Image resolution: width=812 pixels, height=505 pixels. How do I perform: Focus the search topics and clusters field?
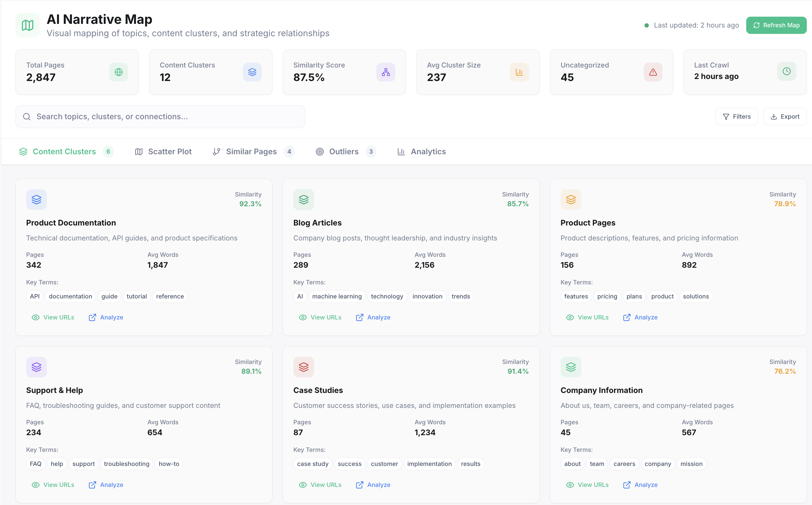pos(160,117)
